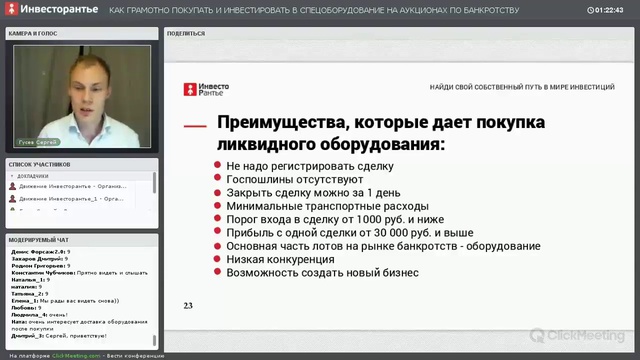Open the ClickMeeting.com link in footer
640x360 pixels.
(76, 356)
